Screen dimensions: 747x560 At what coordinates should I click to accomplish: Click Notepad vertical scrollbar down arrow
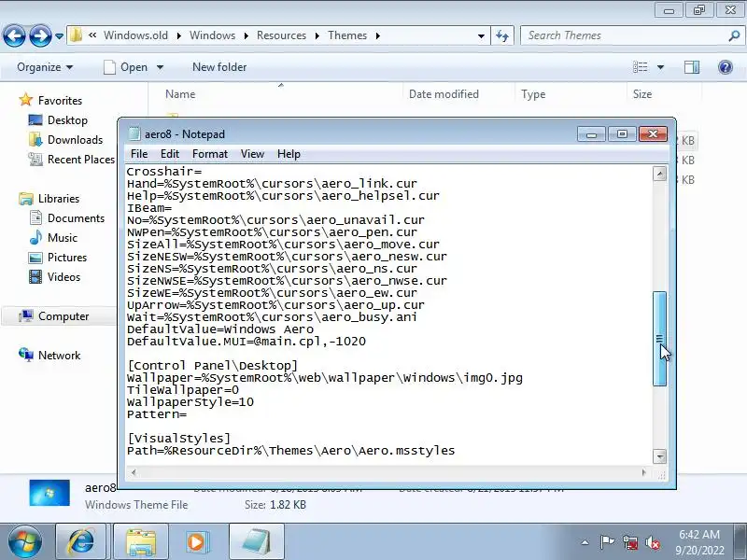click(660, 456)
